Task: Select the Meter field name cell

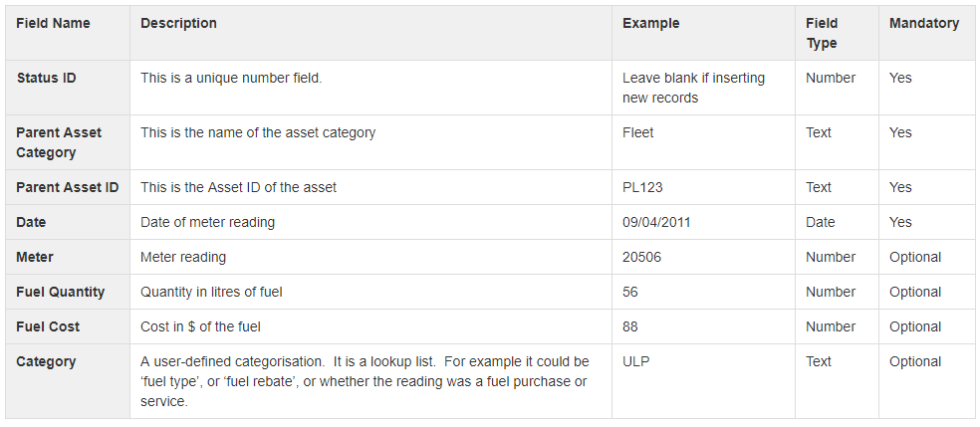Action: 68,257
